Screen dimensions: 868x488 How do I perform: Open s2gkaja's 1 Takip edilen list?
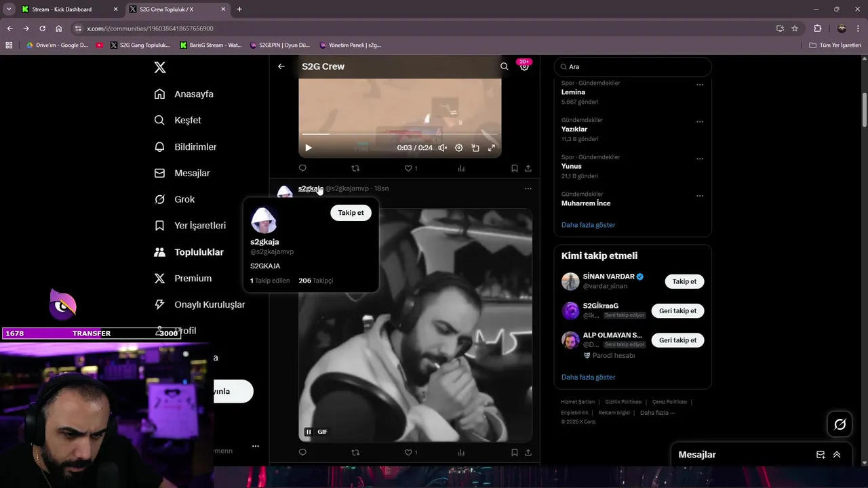270,281
